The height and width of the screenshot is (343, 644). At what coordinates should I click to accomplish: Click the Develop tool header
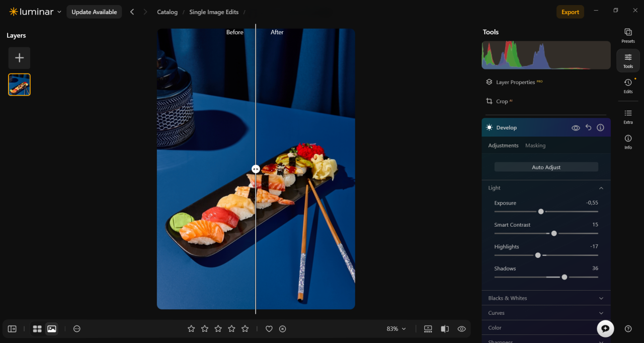[x=546, y=128]
